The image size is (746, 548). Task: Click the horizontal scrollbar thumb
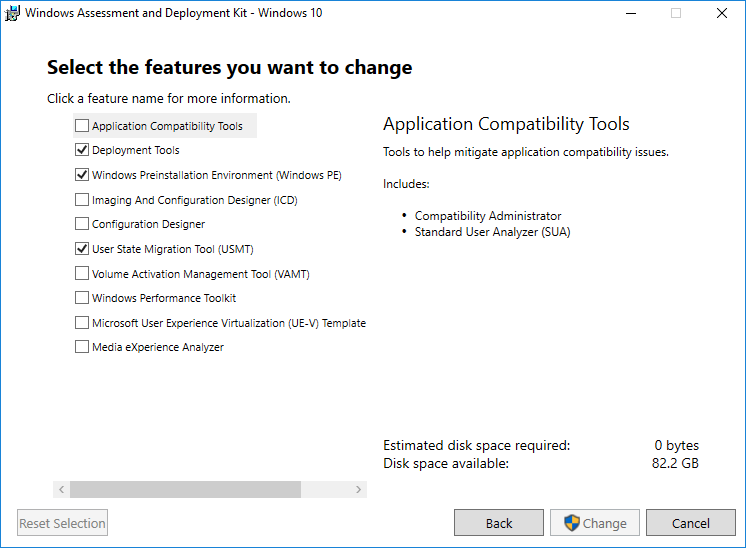click(x=186, y=489)
